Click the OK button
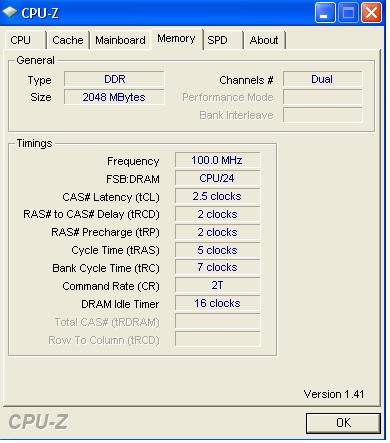The image size is (390, 443). [343, 423]
